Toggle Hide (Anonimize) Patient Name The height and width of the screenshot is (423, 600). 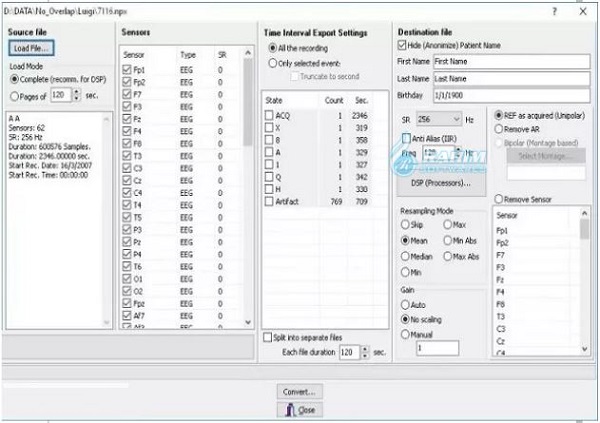coord(402,46)
